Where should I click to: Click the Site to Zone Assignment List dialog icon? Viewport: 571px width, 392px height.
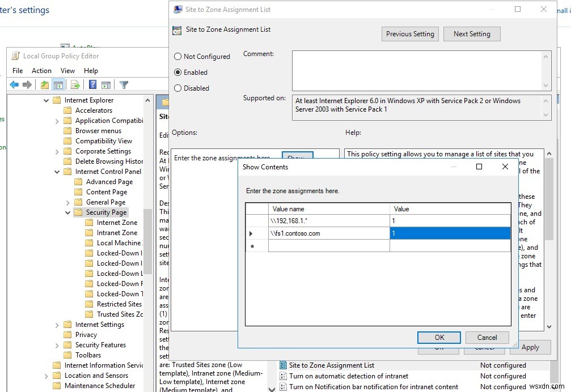tap(177, 10)
